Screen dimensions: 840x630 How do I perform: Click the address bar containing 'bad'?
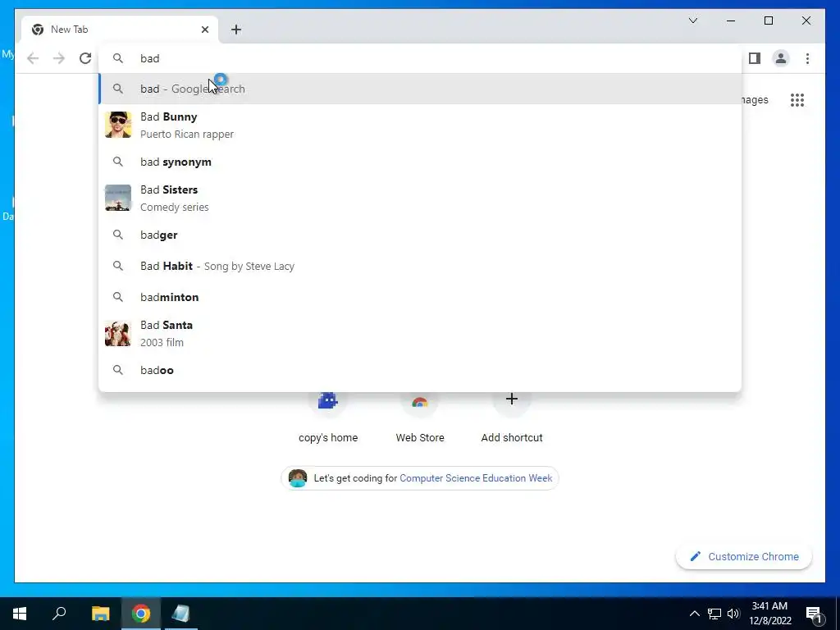tap(420, 58)
